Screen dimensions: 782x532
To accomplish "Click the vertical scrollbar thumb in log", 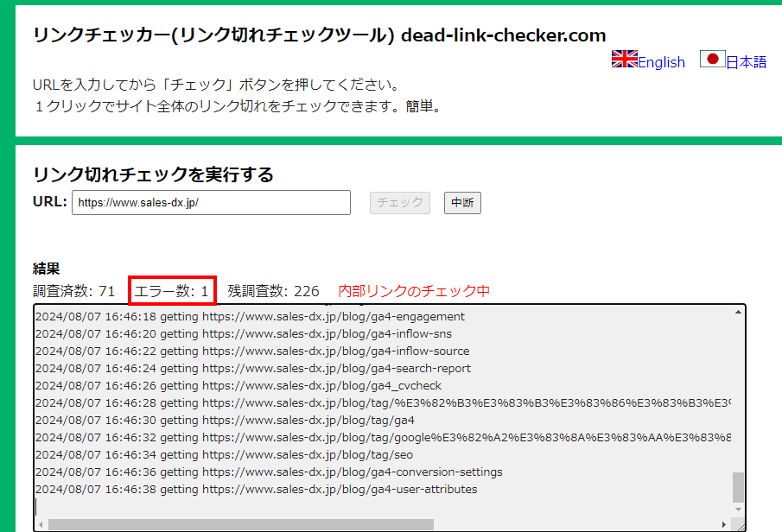I will tap(738, 487).
